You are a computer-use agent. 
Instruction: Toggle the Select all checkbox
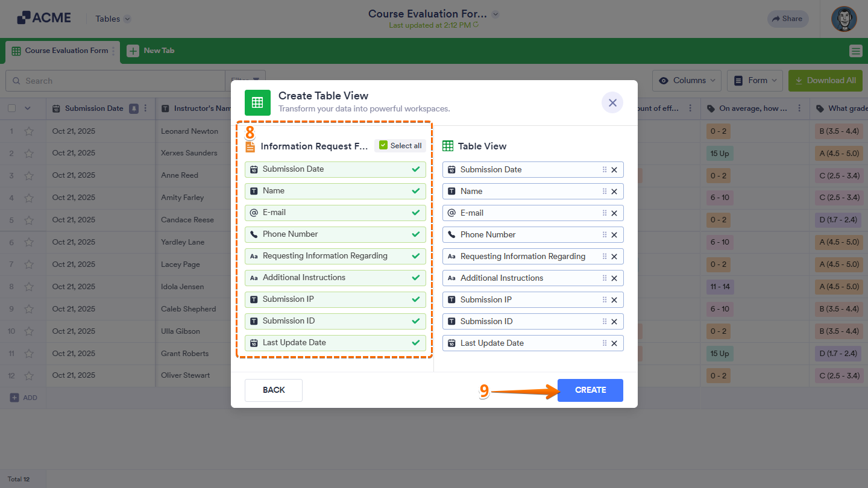point(383,146)
